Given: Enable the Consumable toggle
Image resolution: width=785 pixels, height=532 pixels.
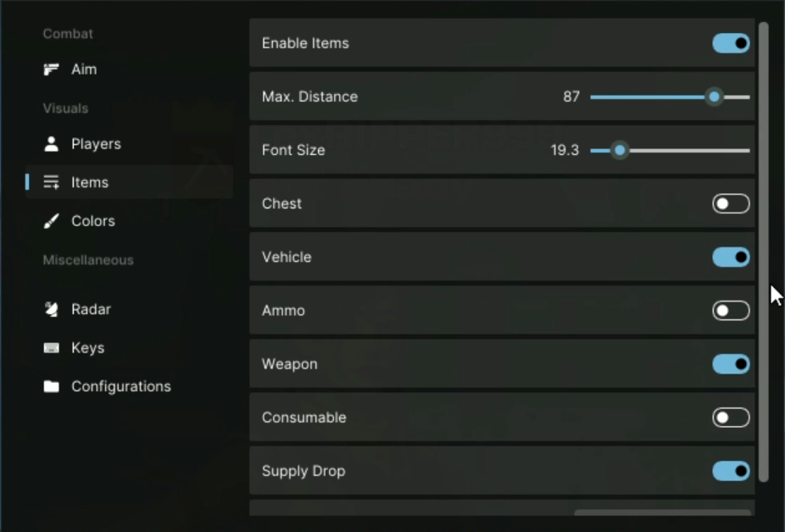Looking at the screenshot, I should click(x=731, y=418).
